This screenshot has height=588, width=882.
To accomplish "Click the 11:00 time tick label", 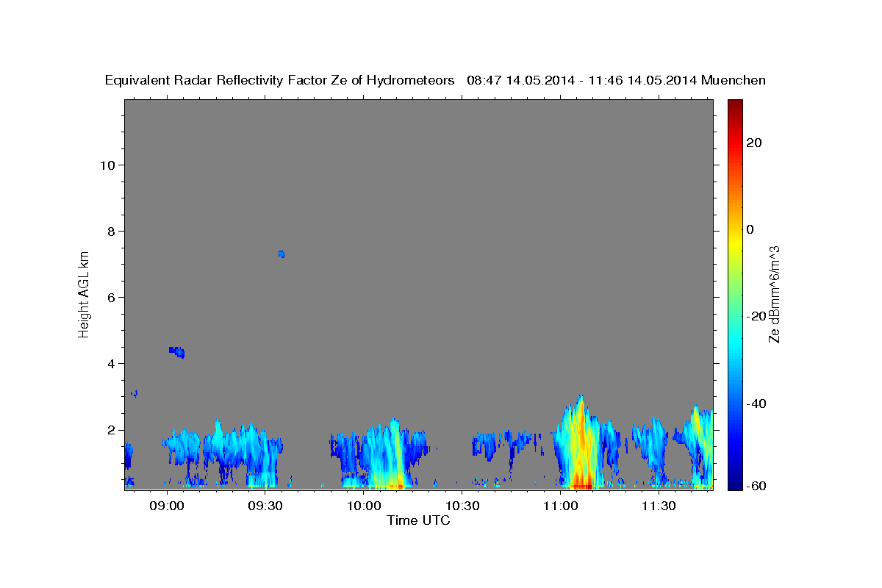I will tap(560, 506).
